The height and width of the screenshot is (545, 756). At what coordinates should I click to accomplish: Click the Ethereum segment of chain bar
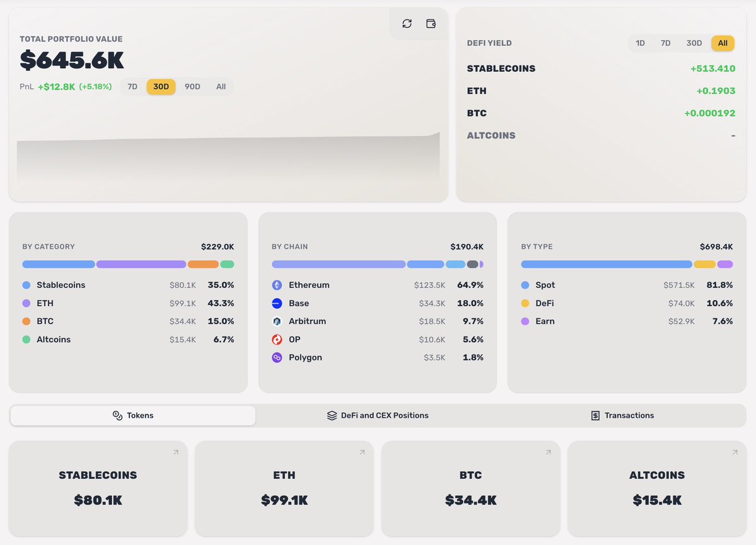coord(339,264)
